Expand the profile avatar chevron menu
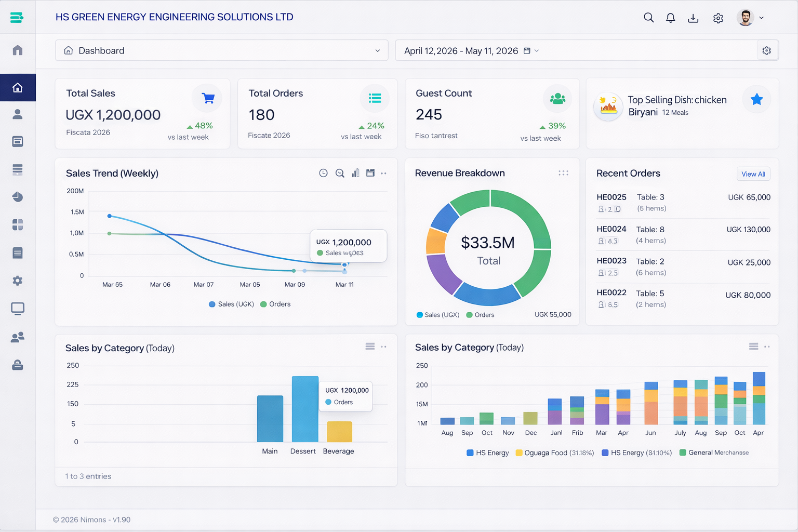Viewport: 798px width, 532px height. pos(761,17)
